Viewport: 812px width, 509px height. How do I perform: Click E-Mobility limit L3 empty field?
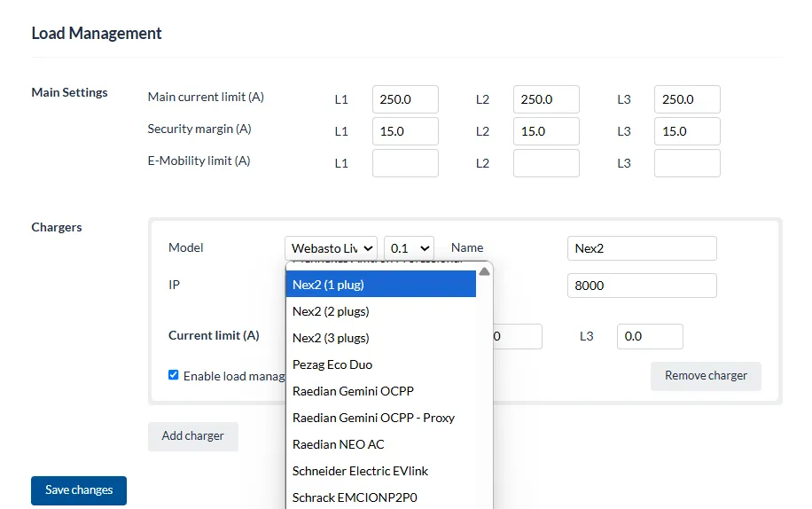pos(687,163)
